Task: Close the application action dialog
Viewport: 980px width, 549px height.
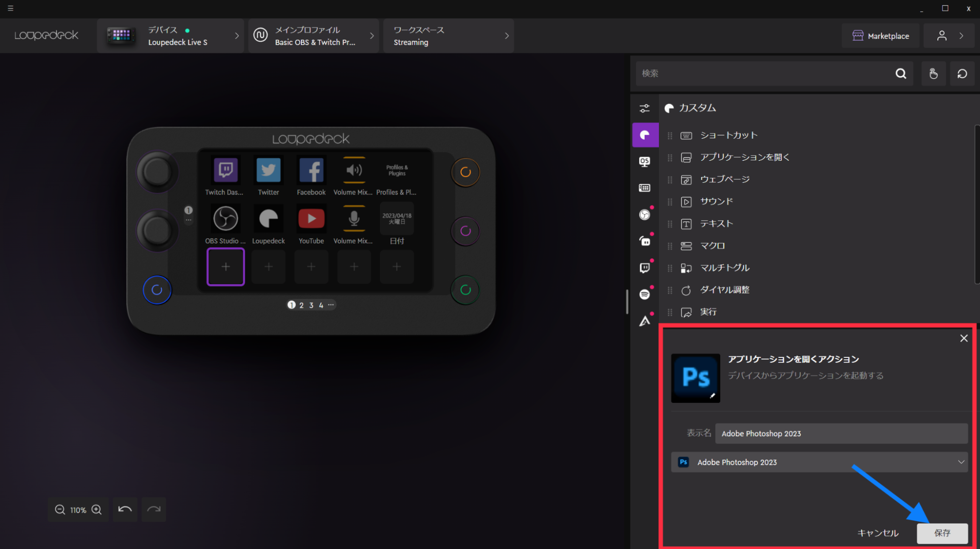Action: coord(964,338)
